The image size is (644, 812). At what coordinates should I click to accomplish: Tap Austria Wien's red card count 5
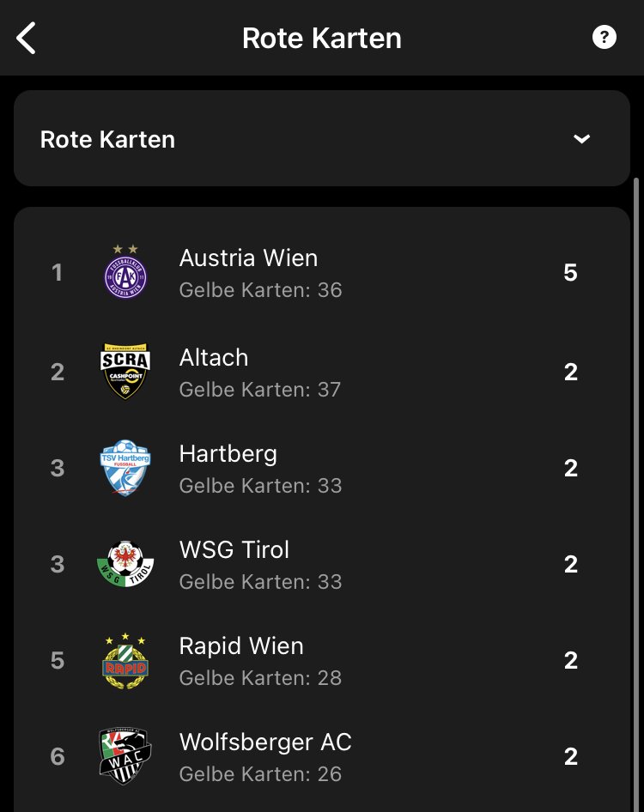(x=570, y=272)
